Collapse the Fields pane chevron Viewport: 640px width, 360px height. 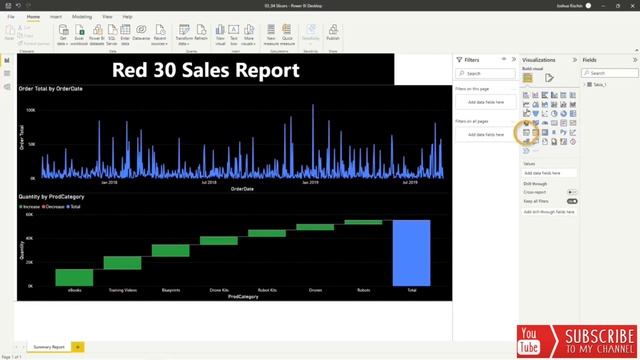coord(635,60)
